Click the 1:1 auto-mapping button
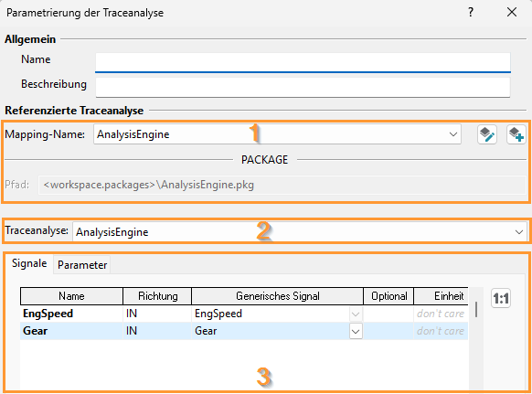The image size is (532, 394). [x=501, y=298]
